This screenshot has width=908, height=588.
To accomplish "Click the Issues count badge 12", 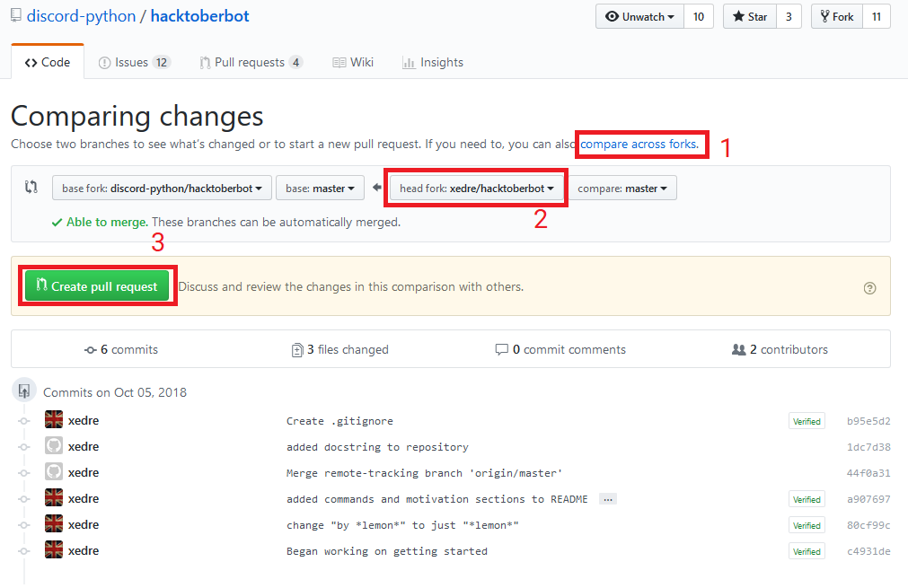I will click(x=161, y=63).
